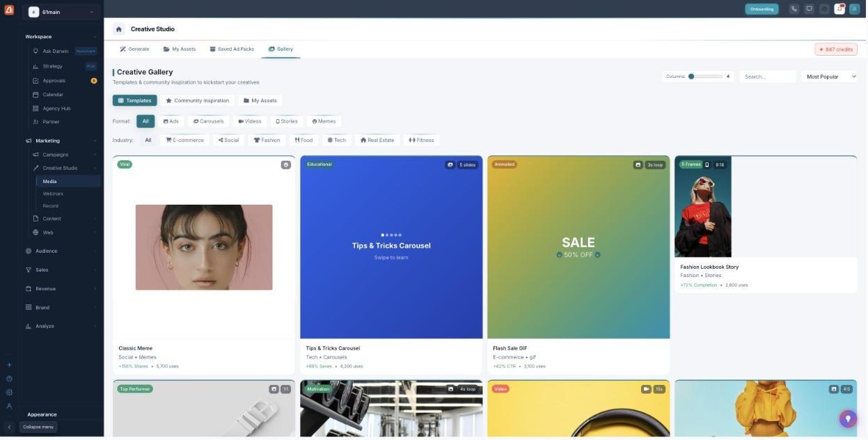Select the Community Inspiration tab
This screenshot has height=440, width=868.
[x=197, y=100]
